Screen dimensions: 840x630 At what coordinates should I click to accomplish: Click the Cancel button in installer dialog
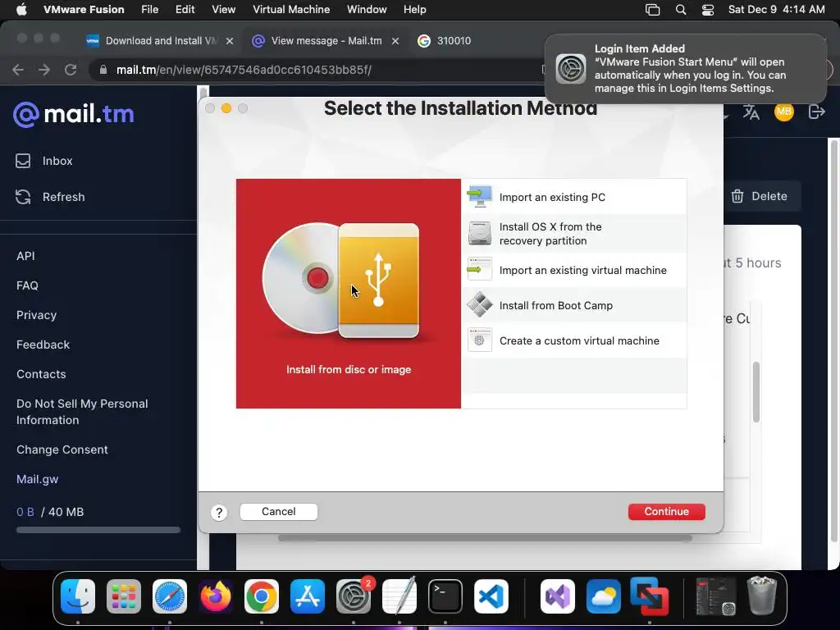279,512
